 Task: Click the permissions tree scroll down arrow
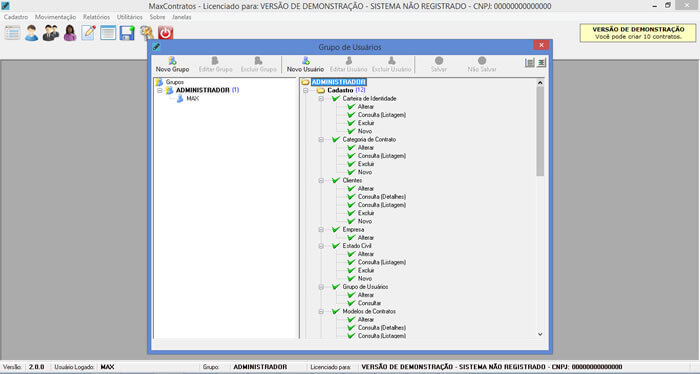[540, 334]
